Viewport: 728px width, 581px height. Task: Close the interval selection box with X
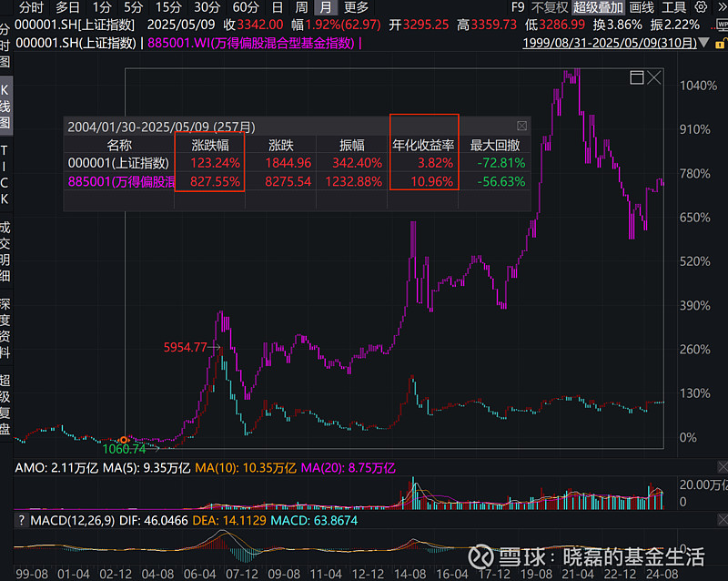point(653,77)
